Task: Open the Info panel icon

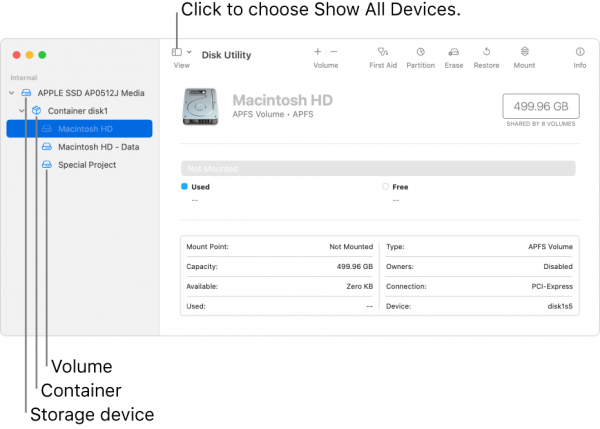Action: click(x=580, y=51)
